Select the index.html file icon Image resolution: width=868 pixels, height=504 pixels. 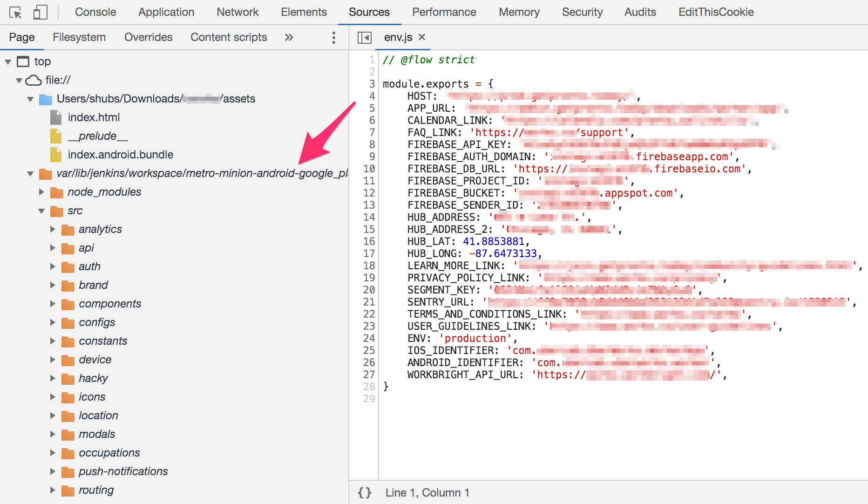[56, 117]
